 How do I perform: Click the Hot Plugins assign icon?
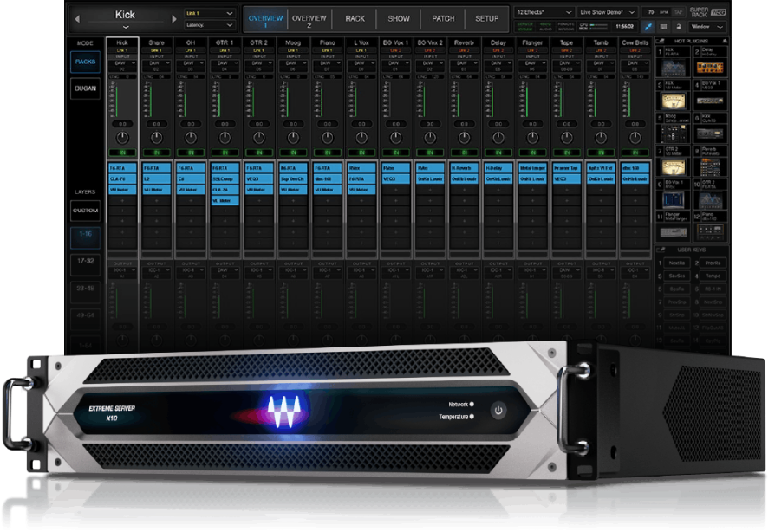point(661,41)
